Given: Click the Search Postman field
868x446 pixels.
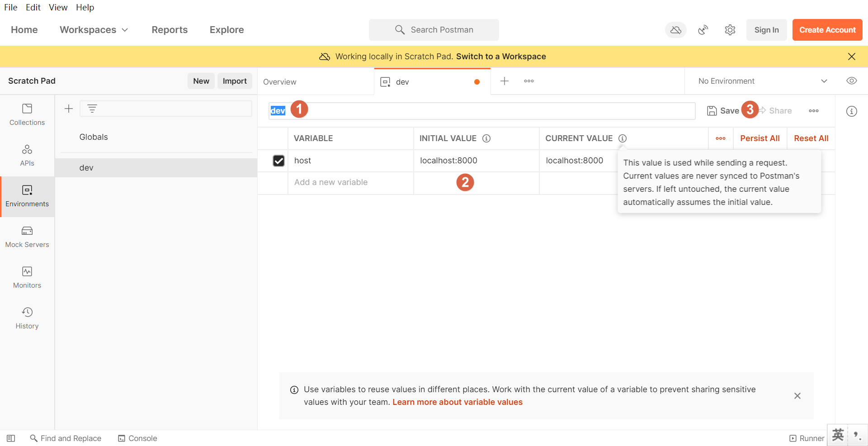Looking at the screenshot, I should coord(434,30).
